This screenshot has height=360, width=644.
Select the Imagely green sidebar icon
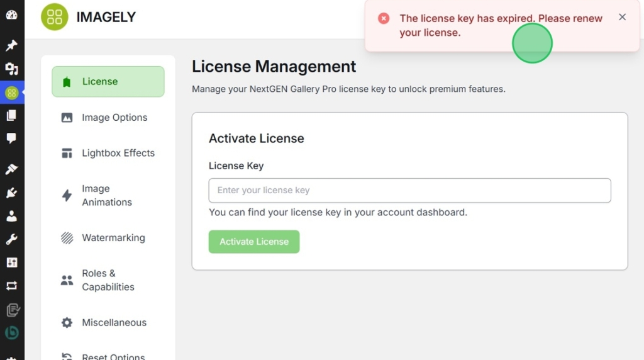[x=11, y=93]
